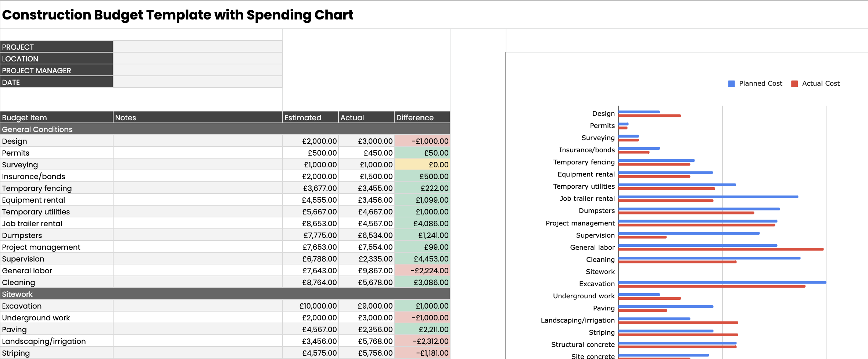The height and width of the screenshot is (359, 868).
Task: Select the 'Temporary utilities' budget item cell
Action: pyautogui.click(x=57, y=212)
